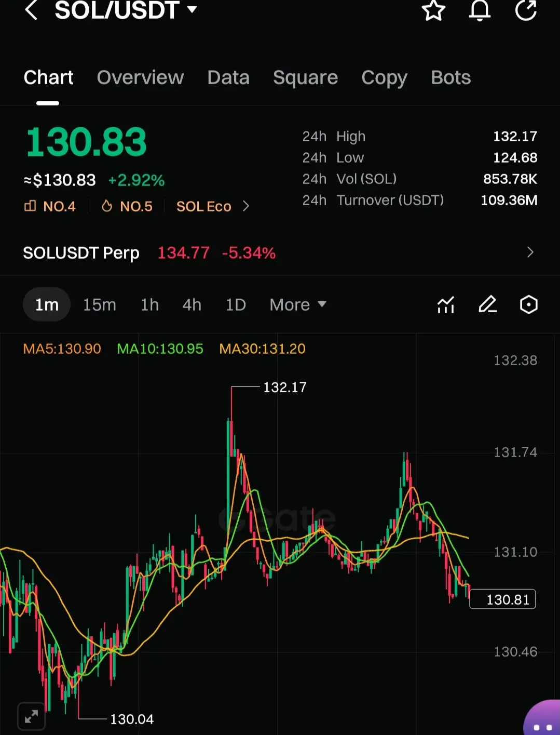Image resolution: width=560 pixels, height=735 pixels.
Task: Tap the 130.46 price axis label
Action: [x=515, y=651]
